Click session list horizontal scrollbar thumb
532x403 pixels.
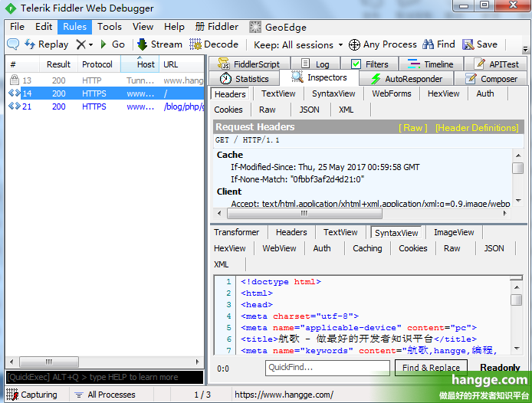click(x=49, y=362)
